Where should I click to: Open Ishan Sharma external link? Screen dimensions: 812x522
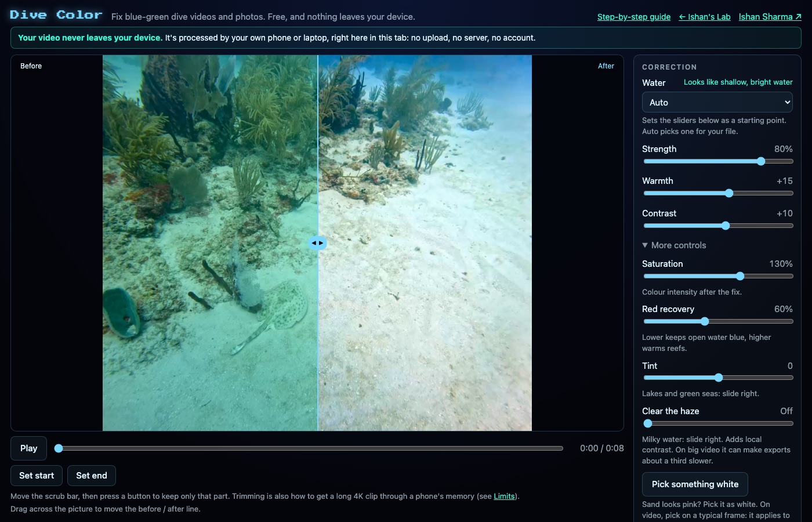coord(770,17)
